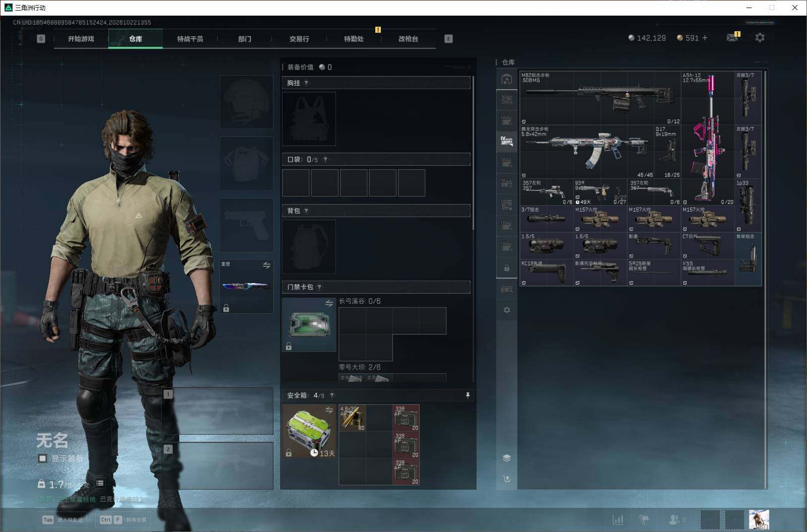
Task: Click the Ctrl F 转移全部 button
Action: (x=123, y=519)
